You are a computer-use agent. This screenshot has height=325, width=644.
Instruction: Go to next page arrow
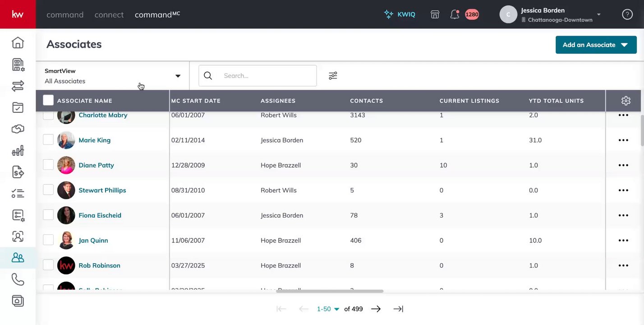tap(376, 309)
